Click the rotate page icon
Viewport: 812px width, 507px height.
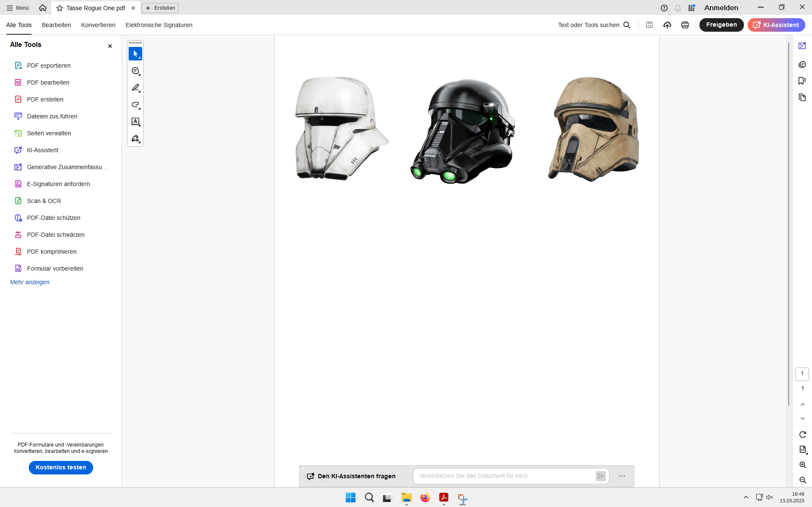point(803,435)
